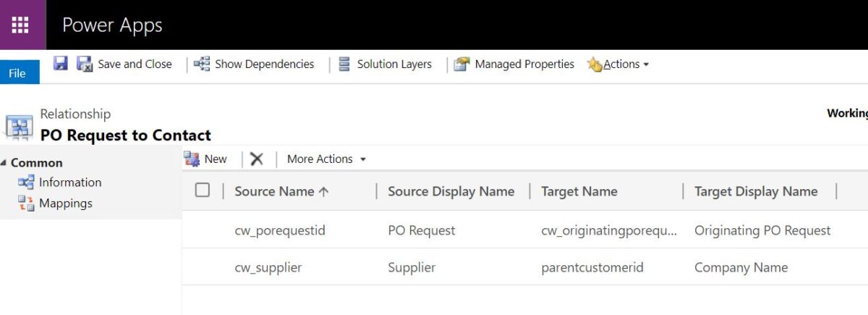The height and width of the screenshot is (315, 868).
Task: Click the Company Name cell
Action: coord(741,267)
